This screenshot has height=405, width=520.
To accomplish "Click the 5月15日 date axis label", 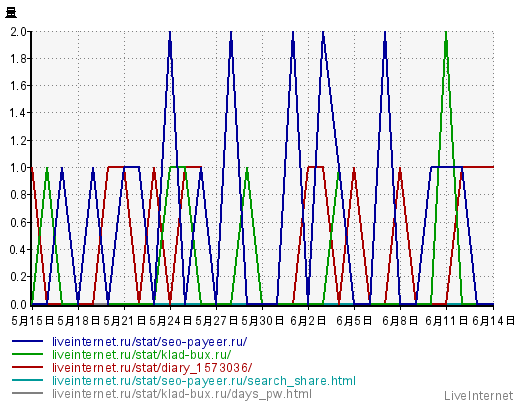I will pyautogui.click(x=32, y=321).
